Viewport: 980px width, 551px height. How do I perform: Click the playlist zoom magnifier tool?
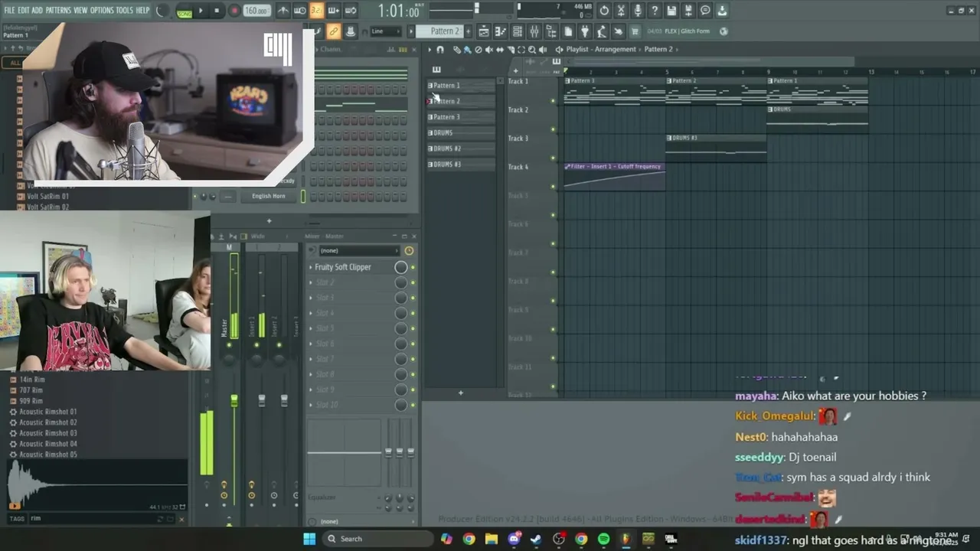[x=532, y=50]
